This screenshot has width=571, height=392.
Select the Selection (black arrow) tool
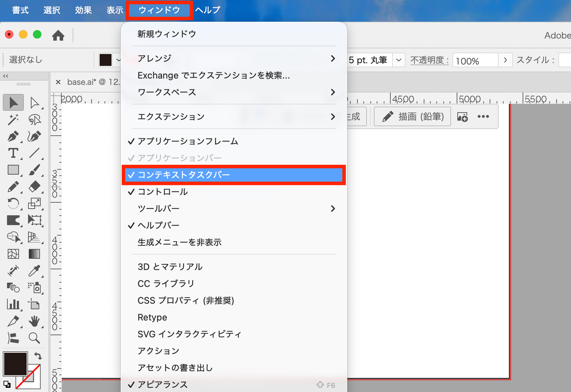(x=13, y=102)
